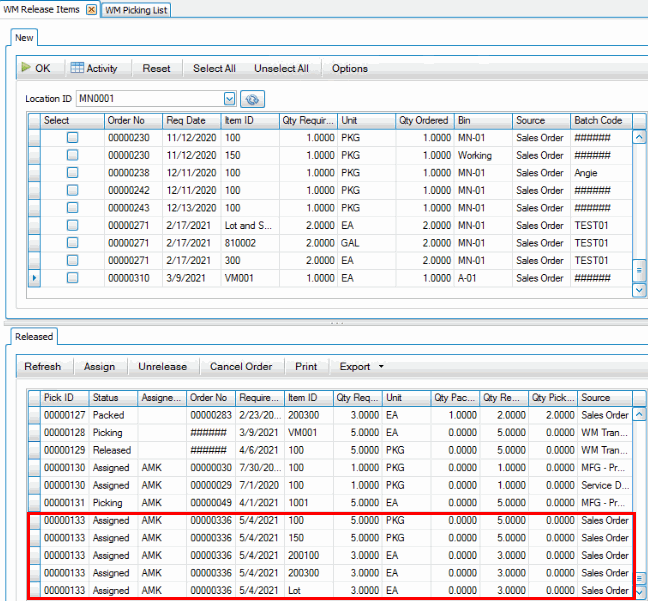Click the Cancel Order button
Viewport: 648px width, 601px height.
click(x=242, y=367)
